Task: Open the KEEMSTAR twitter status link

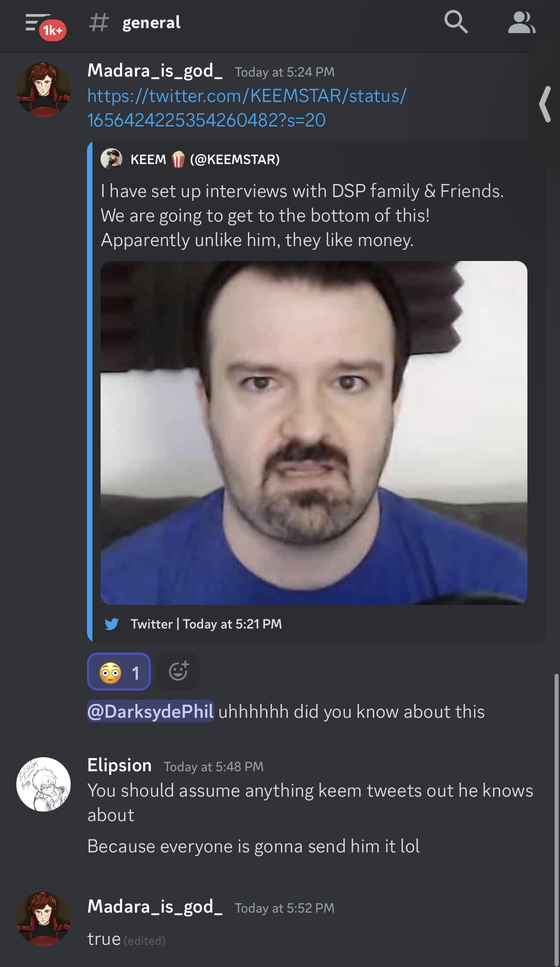Action: tap(247, 108)
